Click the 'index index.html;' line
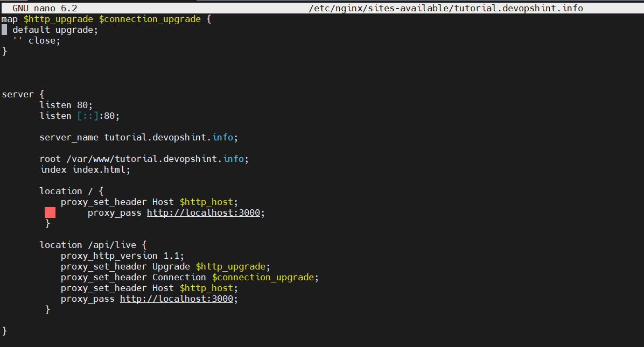 click(x=85, y=170)
